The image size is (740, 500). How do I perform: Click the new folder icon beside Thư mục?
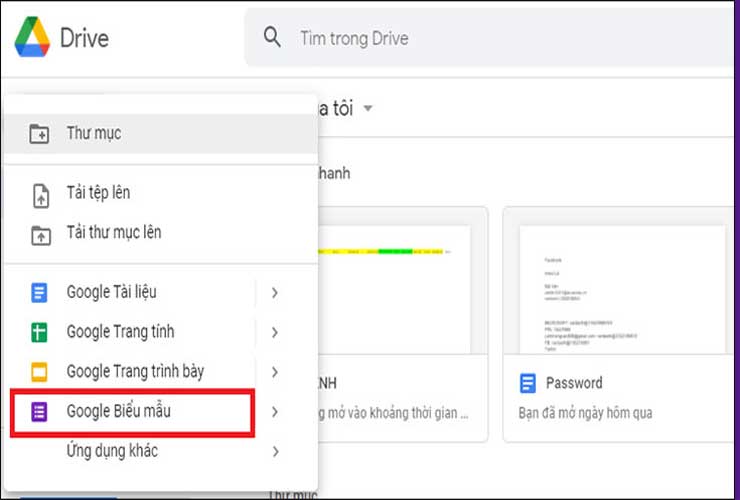point(39,134)
